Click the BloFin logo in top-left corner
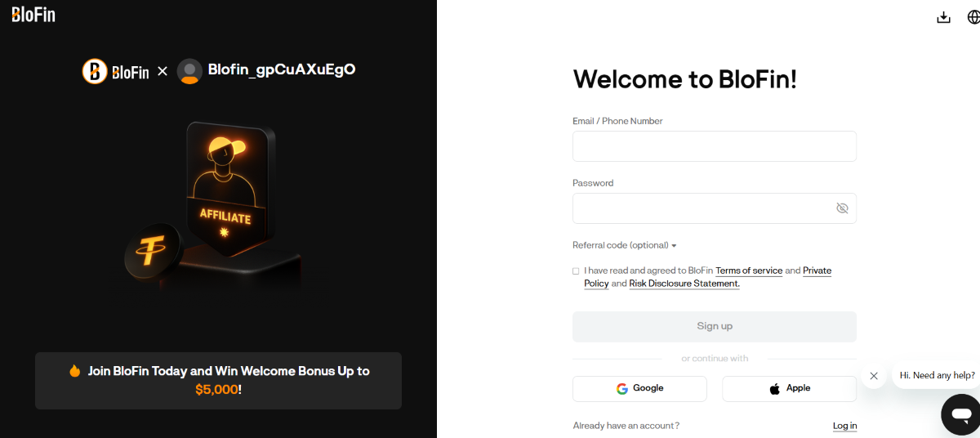This screenshot has width=980, height=438. 33,14
